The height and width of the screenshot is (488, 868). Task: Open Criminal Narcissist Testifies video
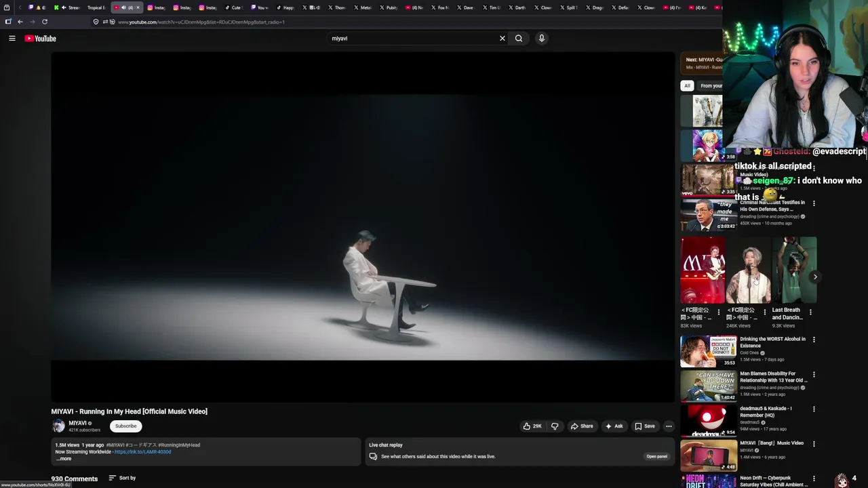pyautogui.click(x=772, y=205)
